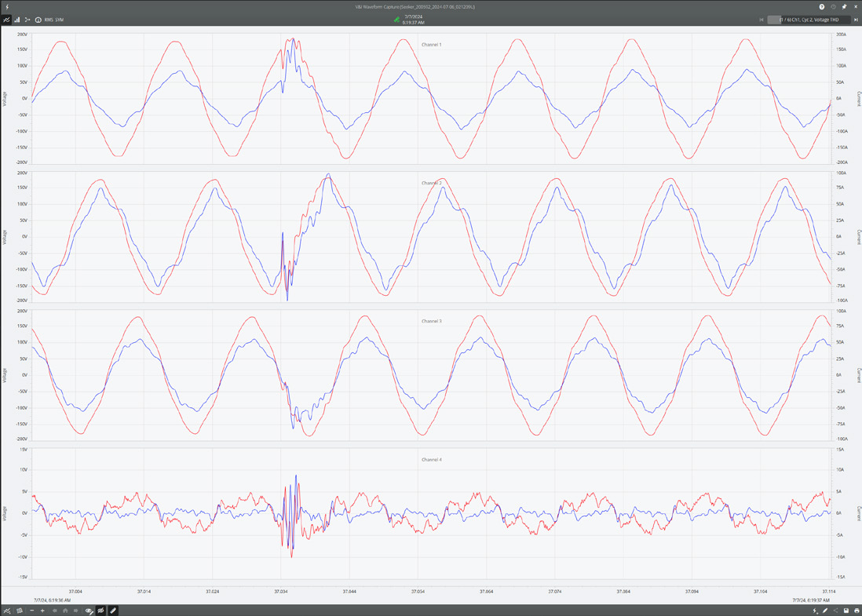Toggle RMS display mode
The image size is (862, 616).
click(x=49, y=20)
